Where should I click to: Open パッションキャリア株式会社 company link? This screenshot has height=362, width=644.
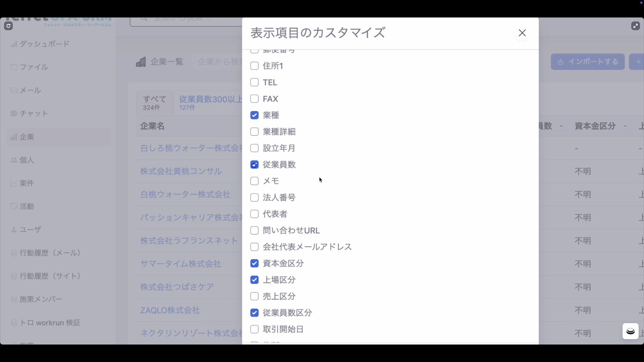pyautogui.click(x=191, y=218)
